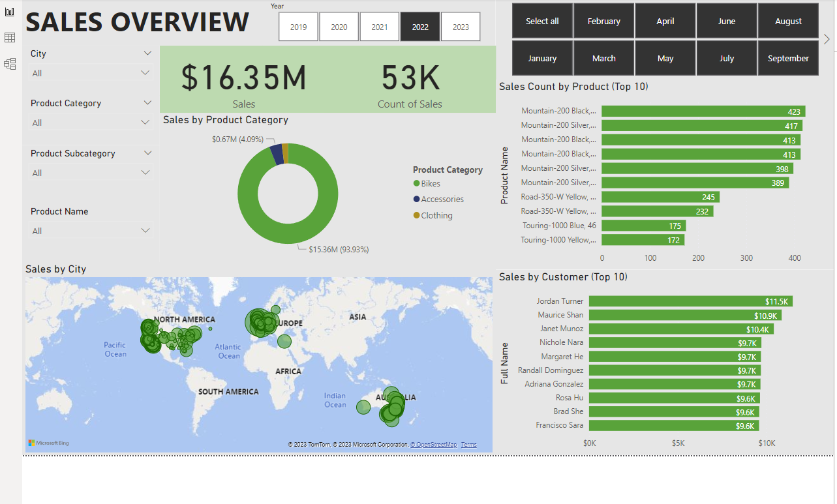Open Product Subcategory All dropdown
837x504 pixels.
91,173
